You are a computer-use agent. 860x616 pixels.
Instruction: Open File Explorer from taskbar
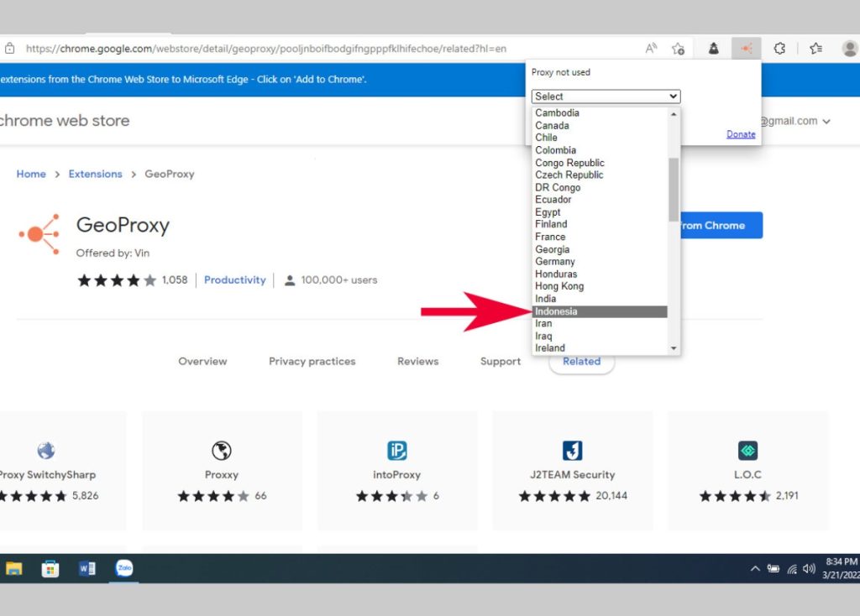[x=14, y=568]
